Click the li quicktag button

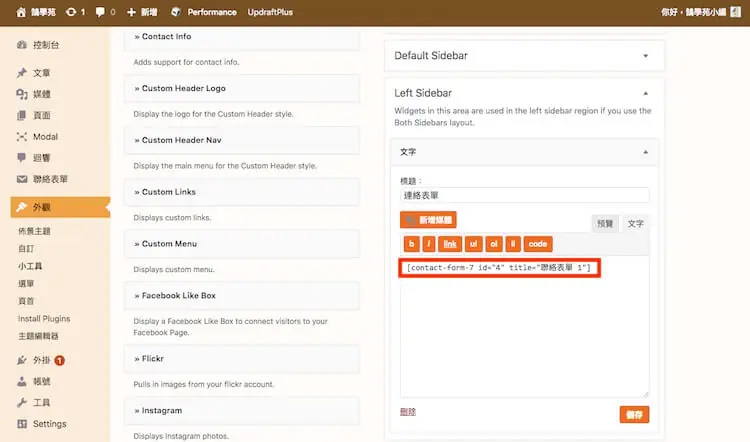click(x=513, y=244)
